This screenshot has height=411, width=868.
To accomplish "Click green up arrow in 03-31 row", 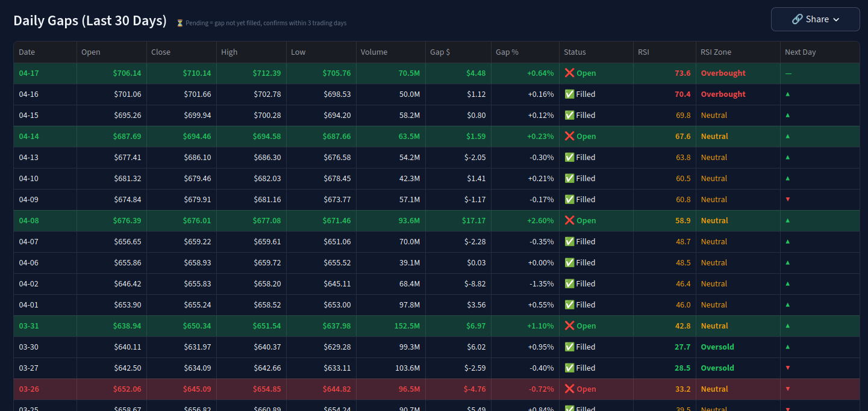I will (x=787, y=326).
